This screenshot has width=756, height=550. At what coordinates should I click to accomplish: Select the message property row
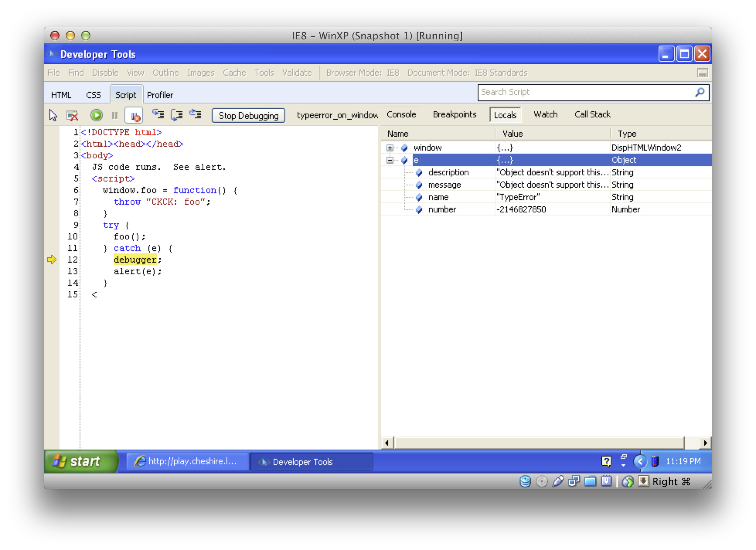coord(546,185)
